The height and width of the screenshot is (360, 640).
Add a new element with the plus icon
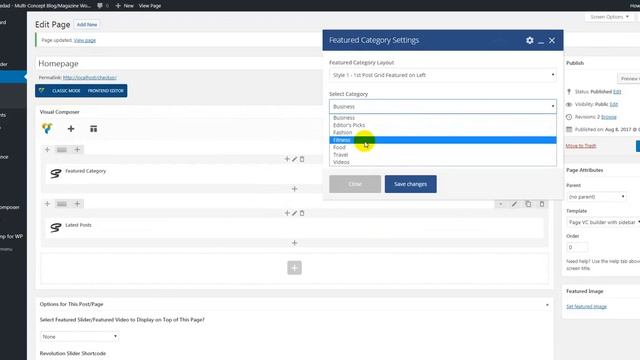[71, 129]
